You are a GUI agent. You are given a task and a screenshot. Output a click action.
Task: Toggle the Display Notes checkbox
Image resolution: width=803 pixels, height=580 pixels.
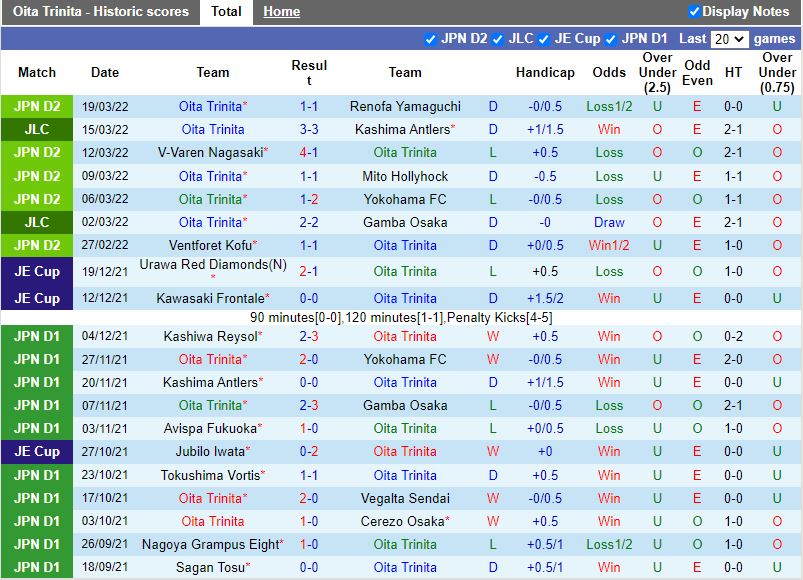point(694,12)
